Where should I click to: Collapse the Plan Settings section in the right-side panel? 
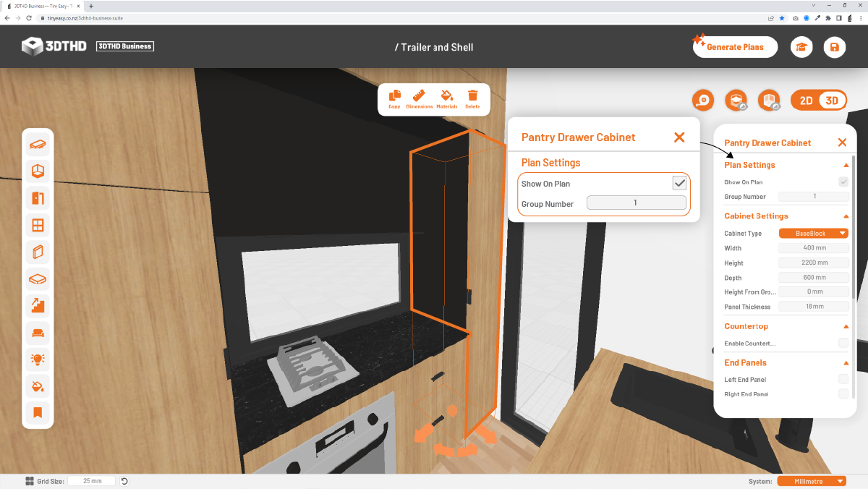coord(846,165)
